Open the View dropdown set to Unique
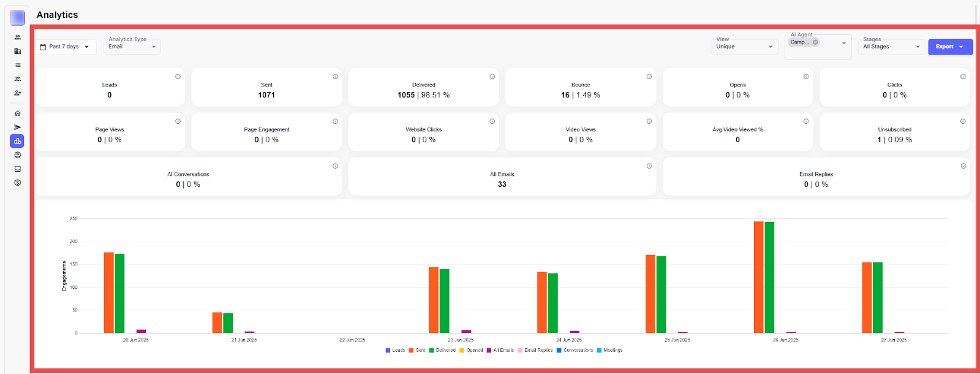980x374 pixels. (744, 47)
